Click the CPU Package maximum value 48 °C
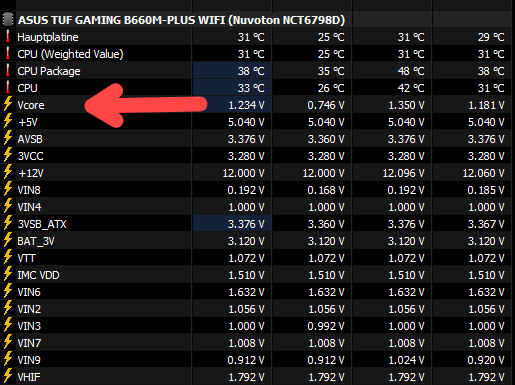 coord(411,71)
